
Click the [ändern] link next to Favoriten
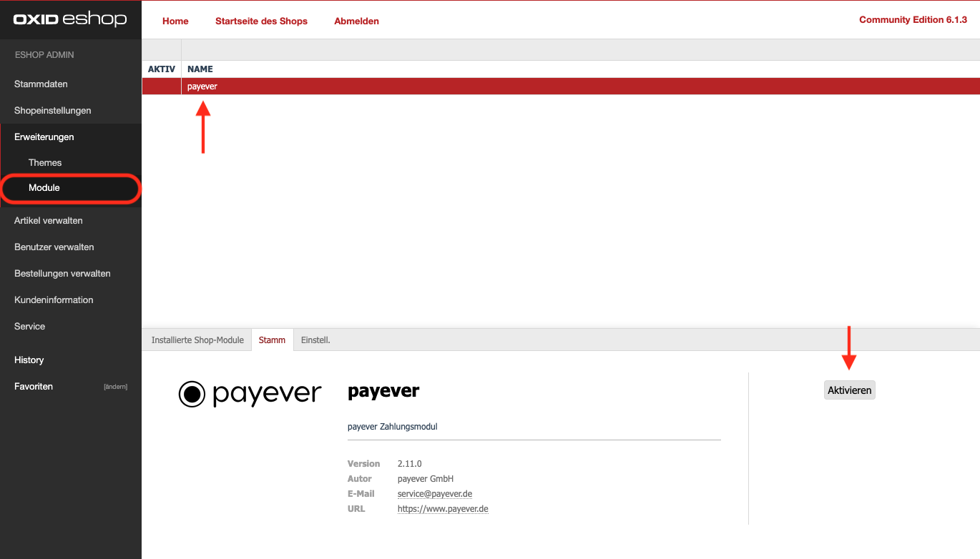pyautogui.click(x=115, y=387)
